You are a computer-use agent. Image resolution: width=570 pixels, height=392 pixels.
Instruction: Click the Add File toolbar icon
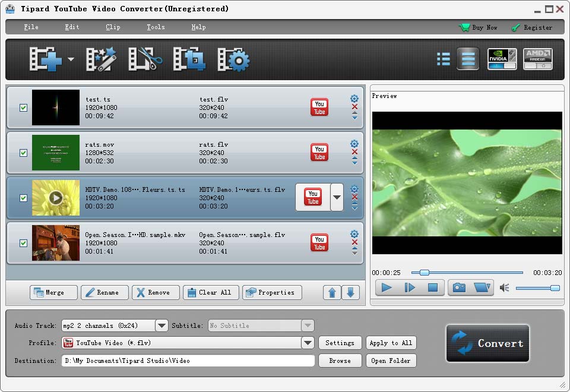[46, 59]
